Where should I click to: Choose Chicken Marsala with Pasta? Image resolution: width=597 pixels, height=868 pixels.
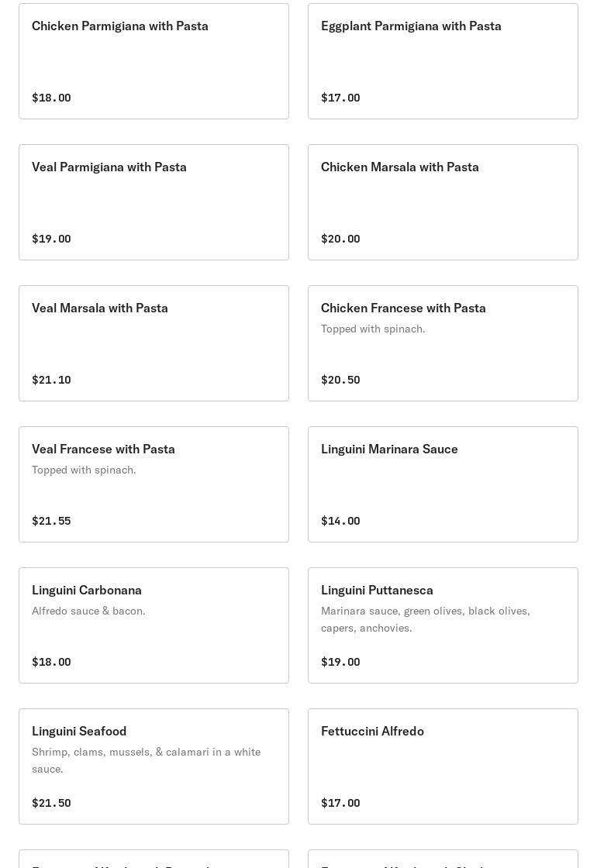coord(443,202)
